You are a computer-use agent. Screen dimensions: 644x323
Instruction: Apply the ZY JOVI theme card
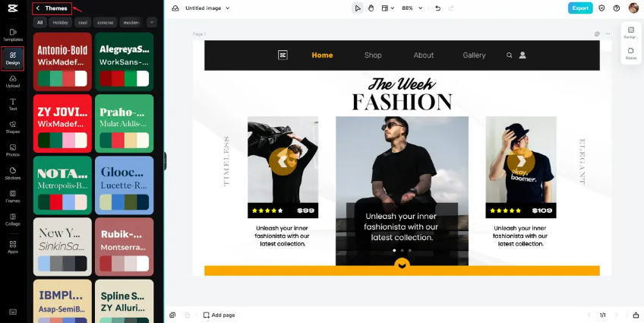pyautogui.click(x=62, y=123)
